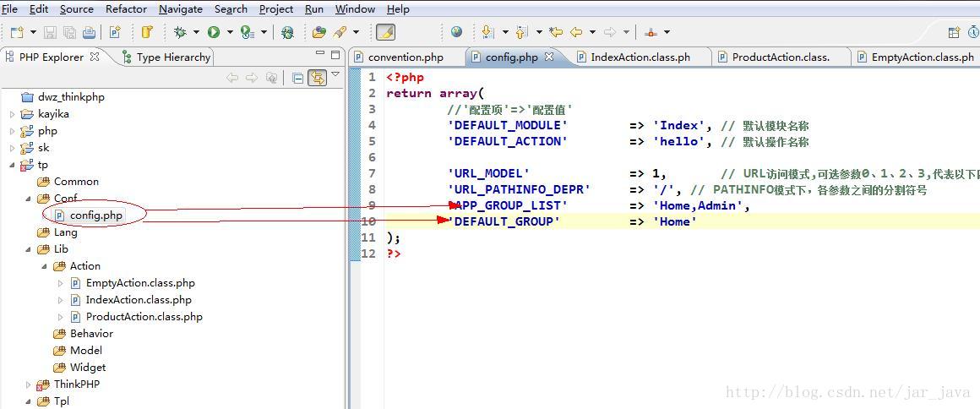Expand the ThinkPHP folder node
This screenshot has height=409, width=980.
click(x=29, y=384)
